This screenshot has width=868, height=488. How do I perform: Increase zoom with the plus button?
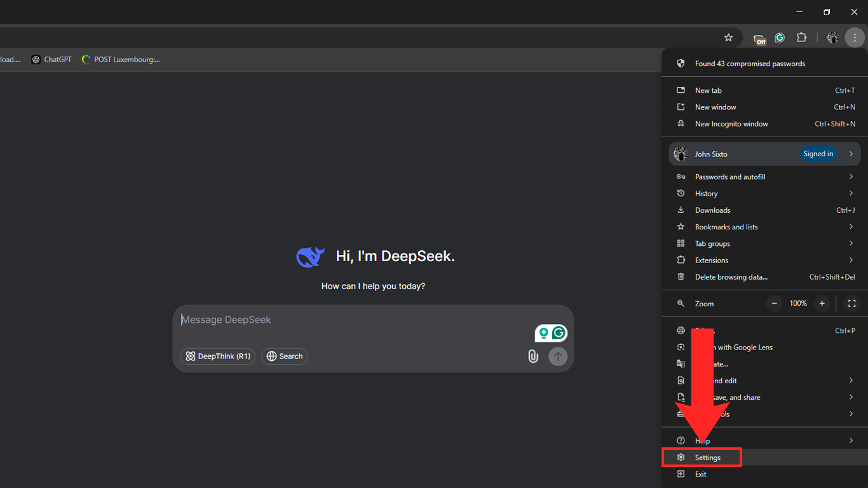822,304
